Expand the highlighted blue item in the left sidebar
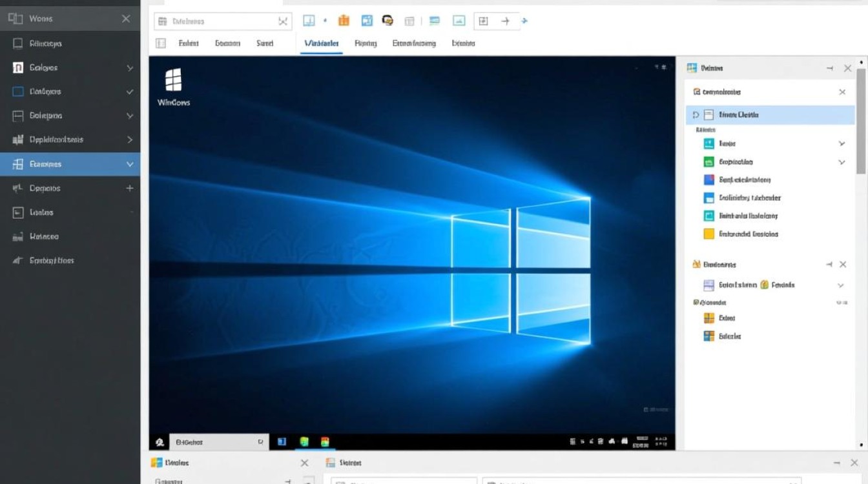 [x=130, y=165]
